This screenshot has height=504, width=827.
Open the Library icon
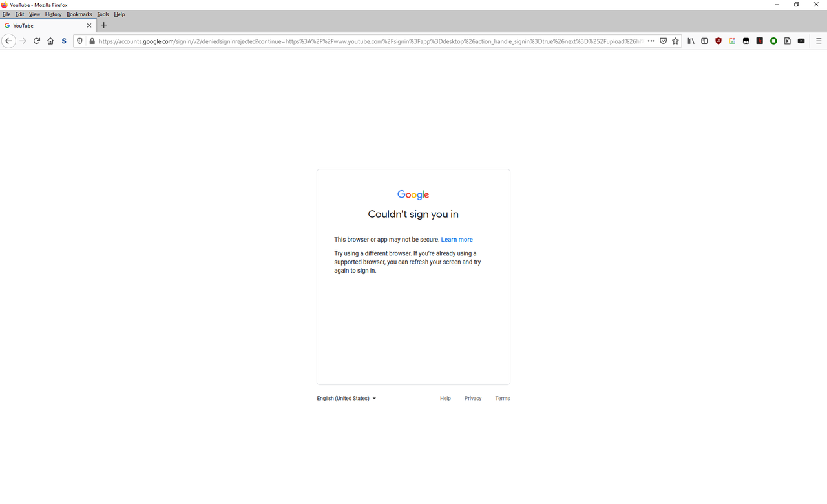click(691, 41)
